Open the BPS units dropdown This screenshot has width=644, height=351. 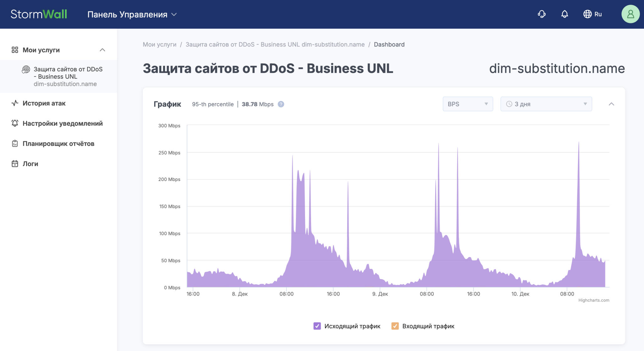[x=468, y=104]
